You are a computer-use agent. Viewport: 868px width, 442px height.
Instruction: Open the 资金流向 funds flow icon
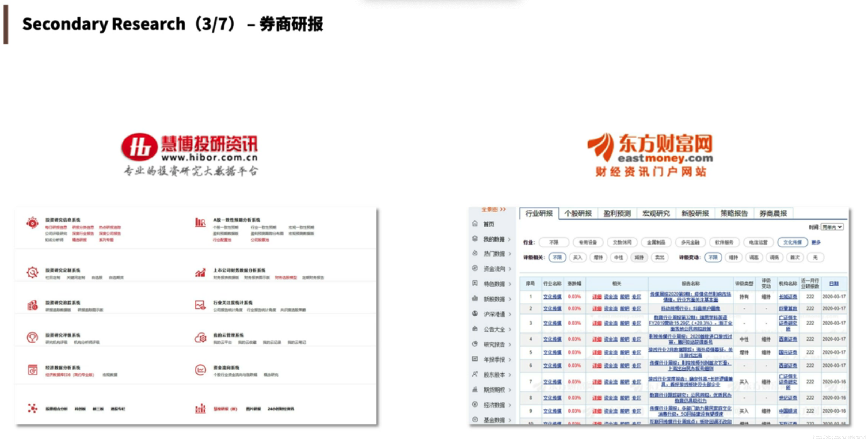pyautogui.click(x=475, y=269)
